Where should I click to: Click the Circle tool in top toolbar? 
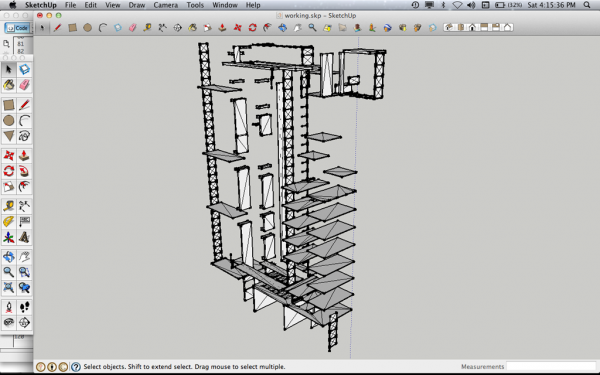(x=87, y=28)
